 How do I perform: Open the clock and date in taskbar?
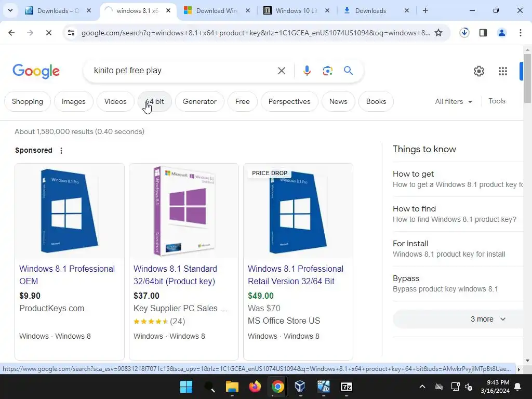[495, 387]
